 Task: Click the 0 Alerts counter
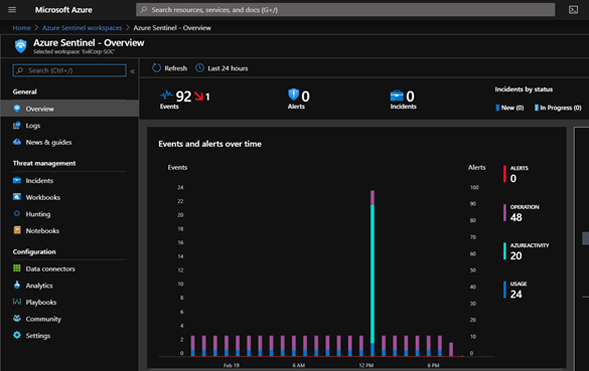click(305, 97)
